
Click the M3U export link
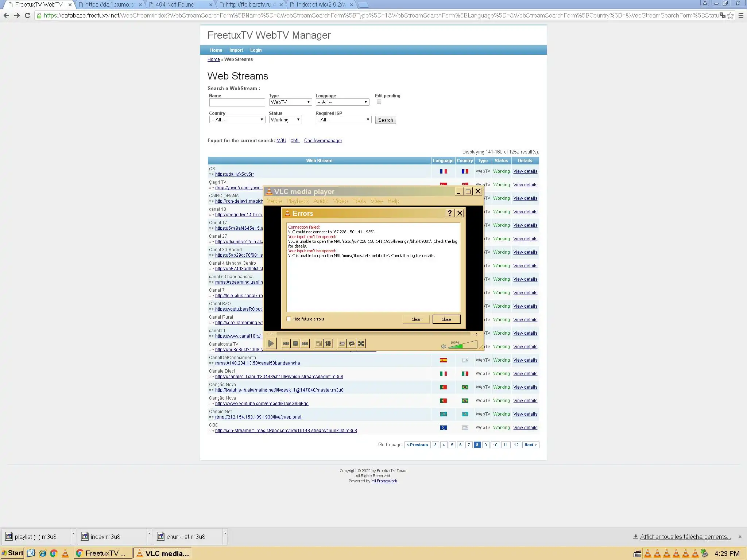[281, 141]
